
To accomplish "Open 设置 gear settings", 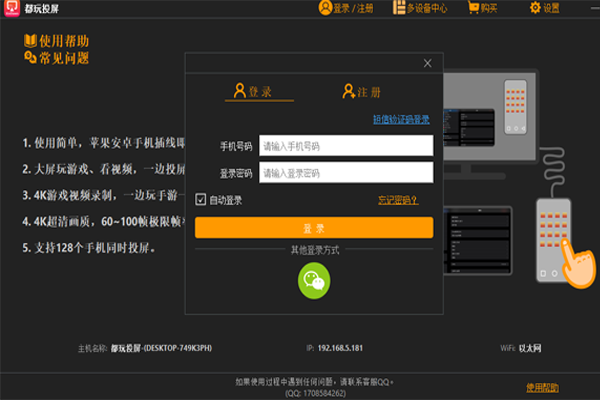I will pos(545,8).
